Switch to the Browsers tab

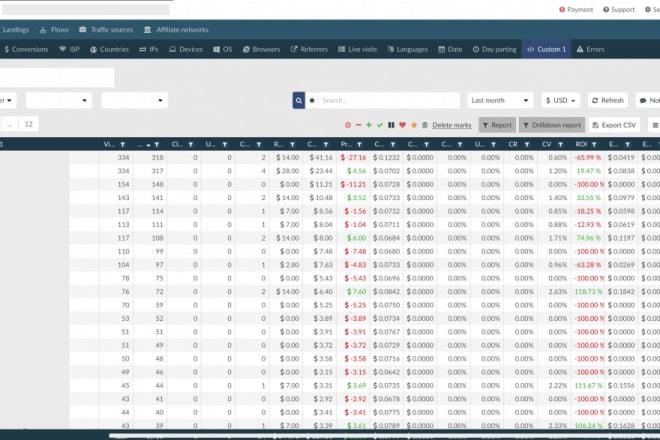261,49
